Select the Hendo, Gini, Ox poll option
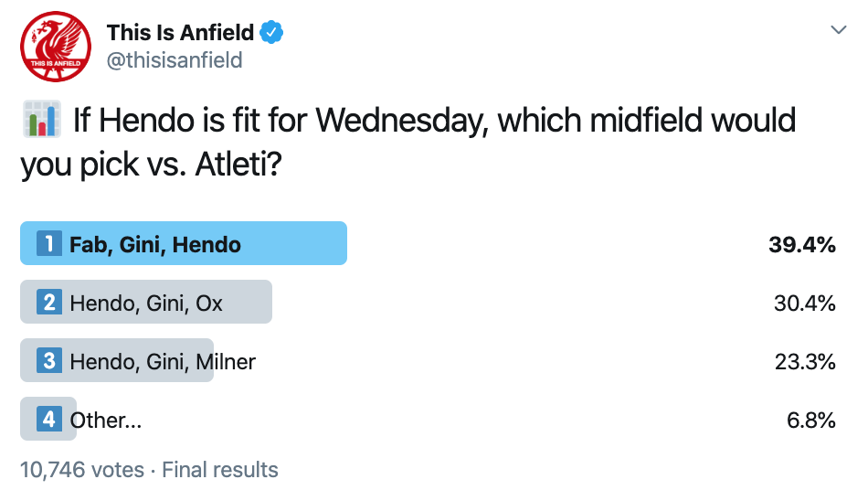The width and height of the screenshot is (868, 490). tap(428, 303)
